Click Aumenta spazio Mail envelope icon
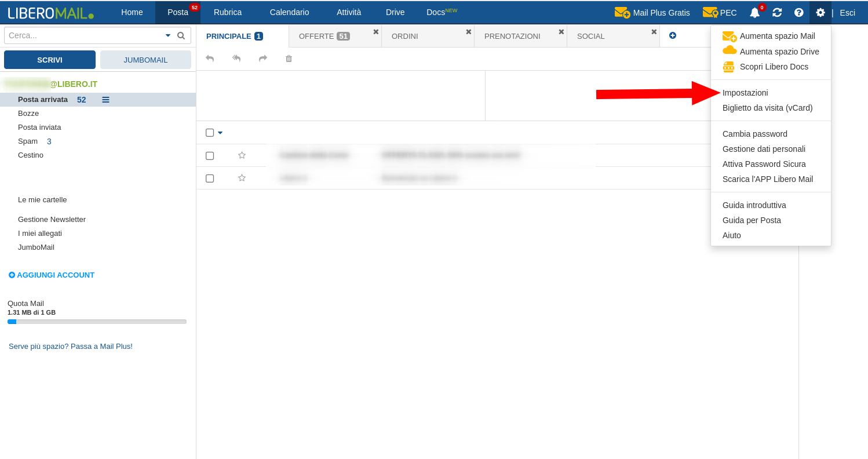868x459 pixels. pyautogui.click(x=730, y=37)
